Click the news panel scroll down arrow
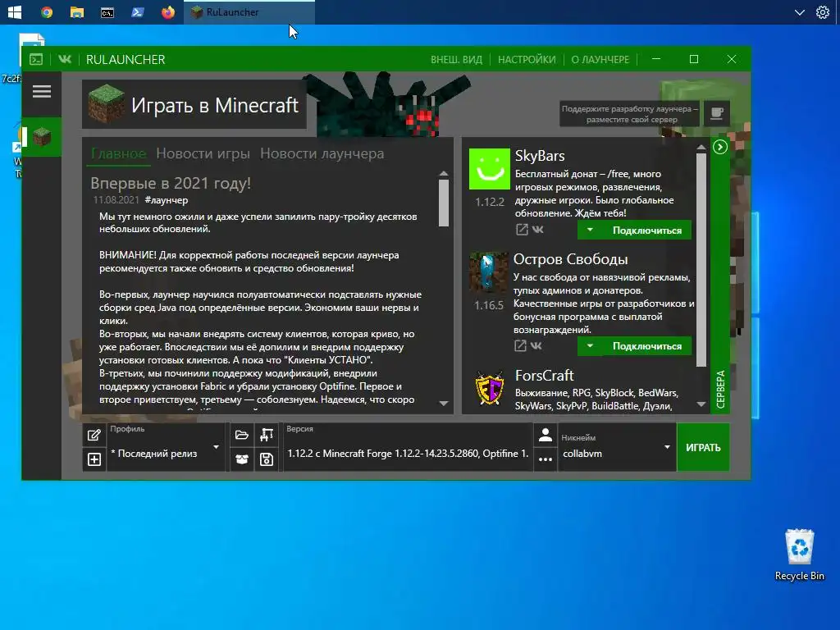The image size is (840, 630). click(x=444, y=404)
